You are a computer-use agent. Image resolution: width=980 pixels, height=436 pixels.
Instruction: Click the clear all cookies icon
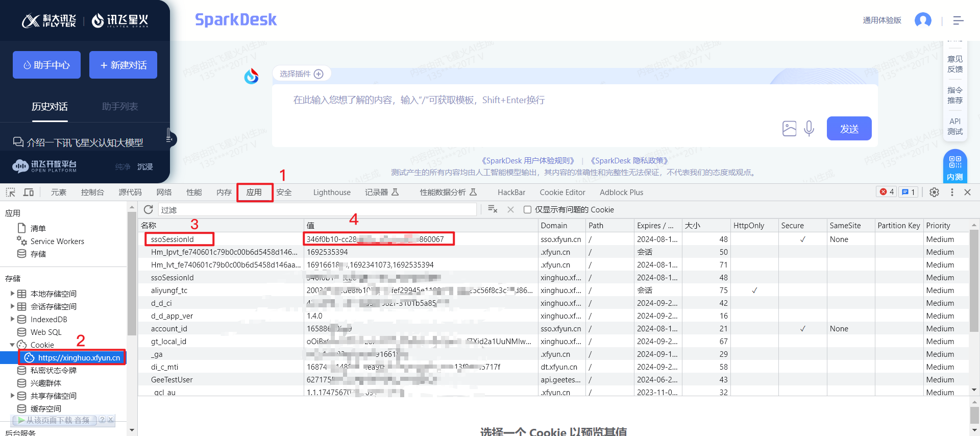[x=493, y=209]
